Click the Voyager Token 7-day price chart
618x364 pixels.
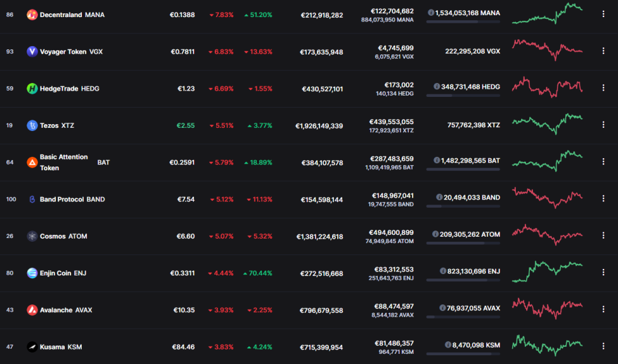click(547, 50)
